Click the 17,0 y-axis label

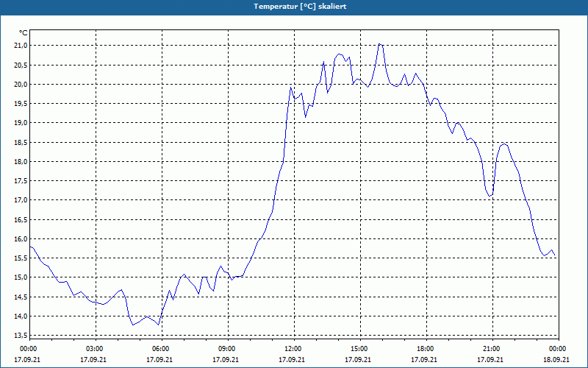[21, 200]
